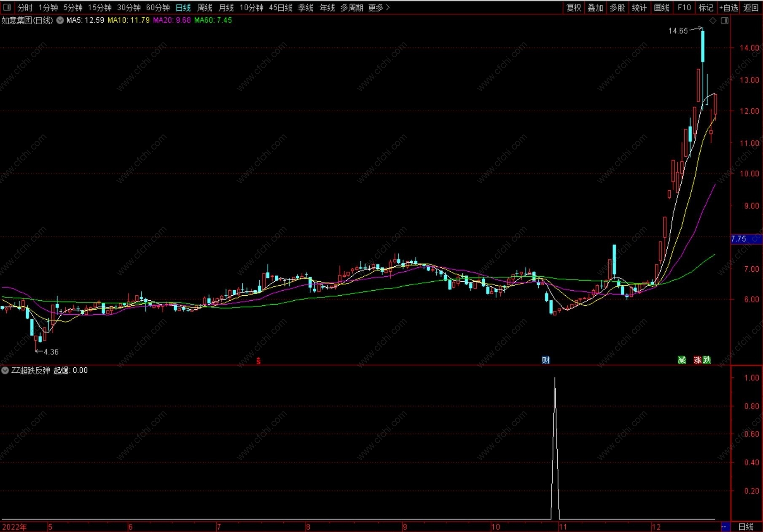Click month 9 on the time axis

pyautogui.click(x=405, y=527)
